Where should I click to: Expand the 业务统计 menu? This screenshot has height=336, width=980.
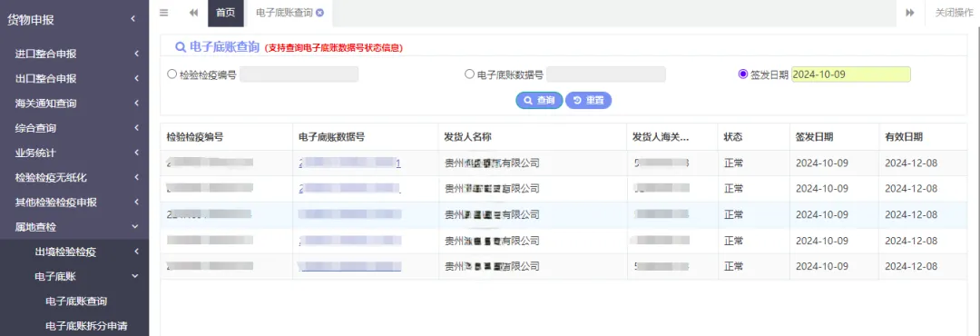(x=74, y=153)
